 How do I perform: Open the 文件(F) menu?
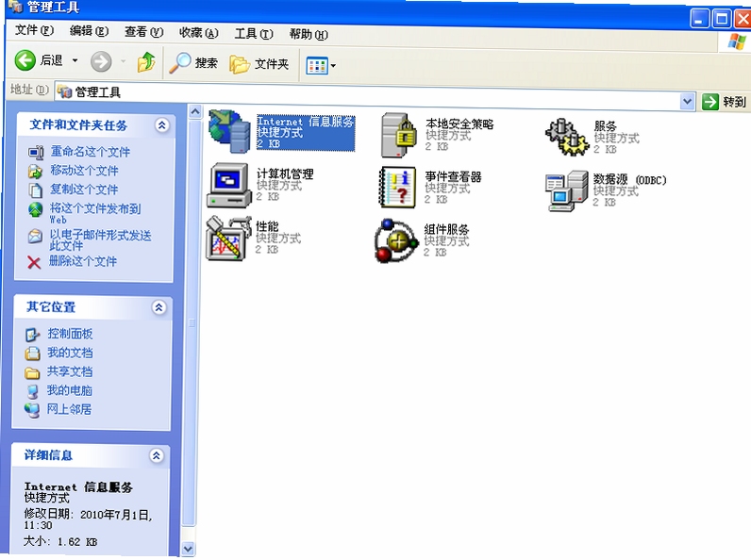coord(34,30)
